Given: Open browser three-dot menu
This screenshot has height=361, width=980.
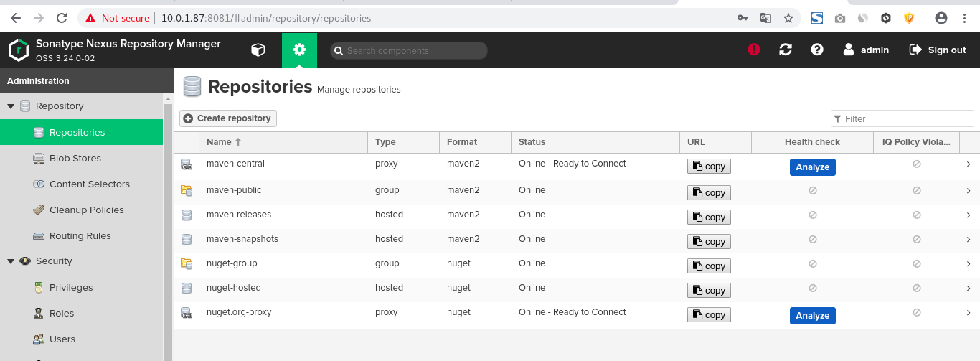Looking at the screenshot, I should [965, 18].
